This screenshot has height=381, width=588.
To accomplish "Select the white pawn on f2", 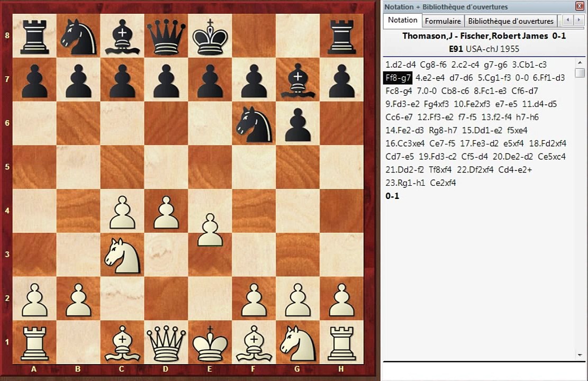I will coord(254,300).
